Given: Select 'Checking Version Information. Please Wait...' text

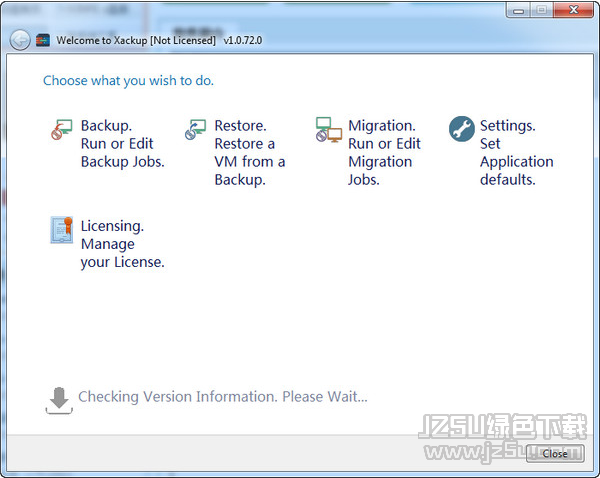Looking at the screenshot, I should point(223,396).
